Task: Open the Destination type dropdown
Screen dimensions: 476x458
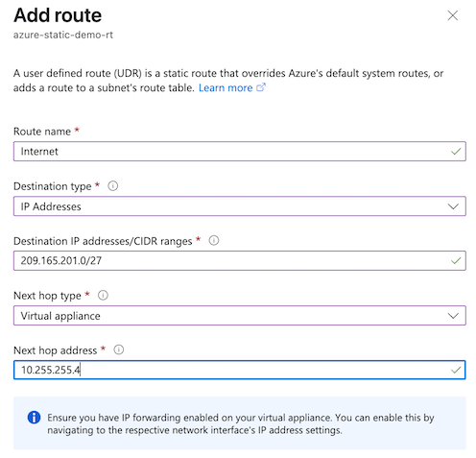Action: [x=240, y=206]
